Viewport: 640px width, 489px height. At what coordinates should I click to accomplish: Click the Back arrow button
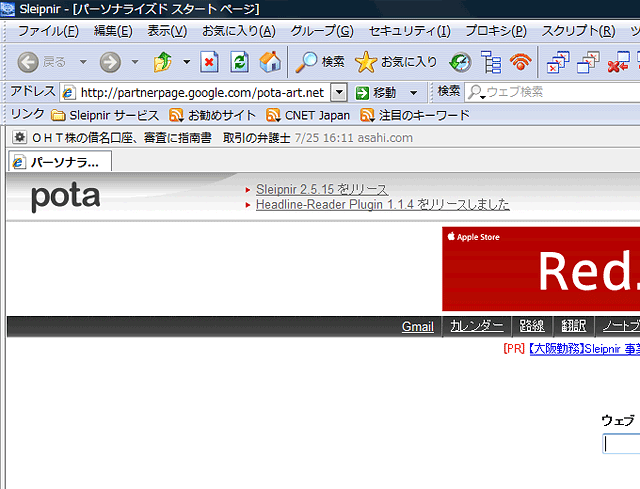28,62
